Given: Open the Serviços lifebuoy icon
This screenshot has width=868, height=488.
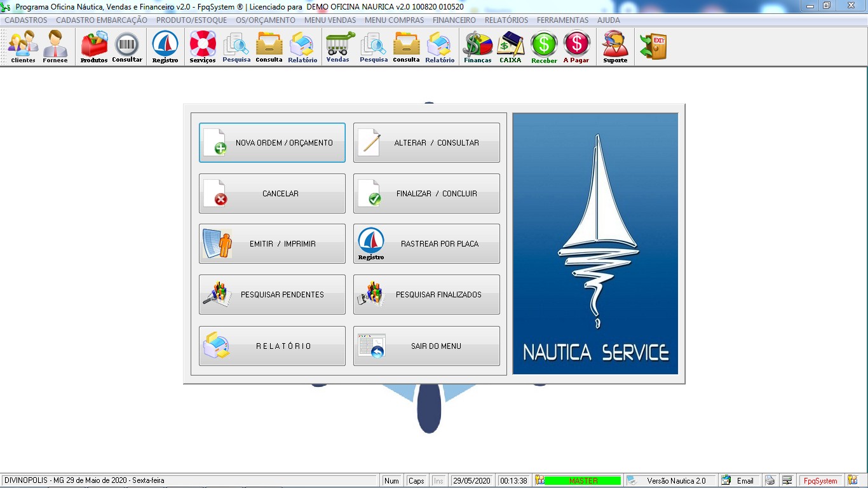Looking at the screenshot, I should [x=203, y=47].
